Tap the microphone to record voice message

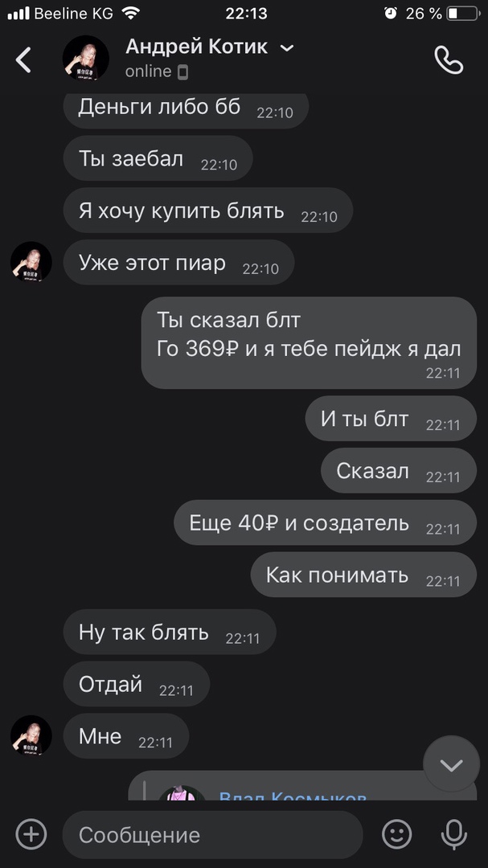(453, 834)
